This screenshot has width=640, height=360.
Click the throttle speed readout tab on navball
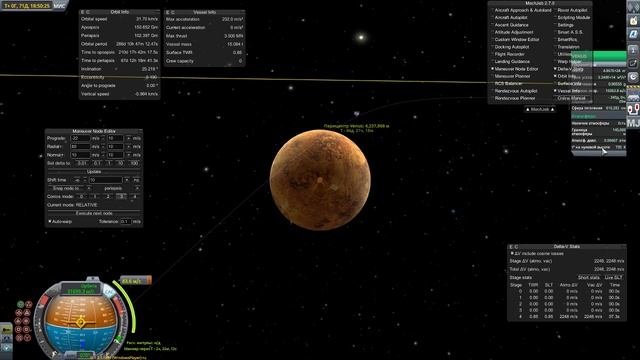(136, 281)
